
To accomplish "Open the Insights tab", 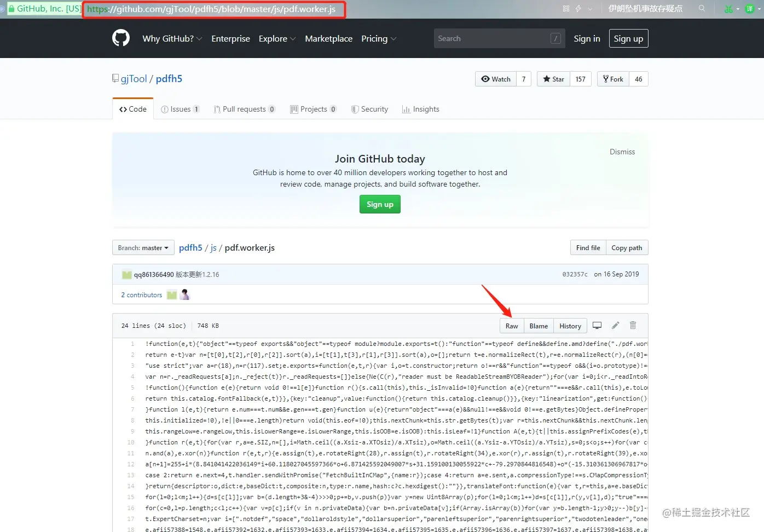I will coord(421,109).
